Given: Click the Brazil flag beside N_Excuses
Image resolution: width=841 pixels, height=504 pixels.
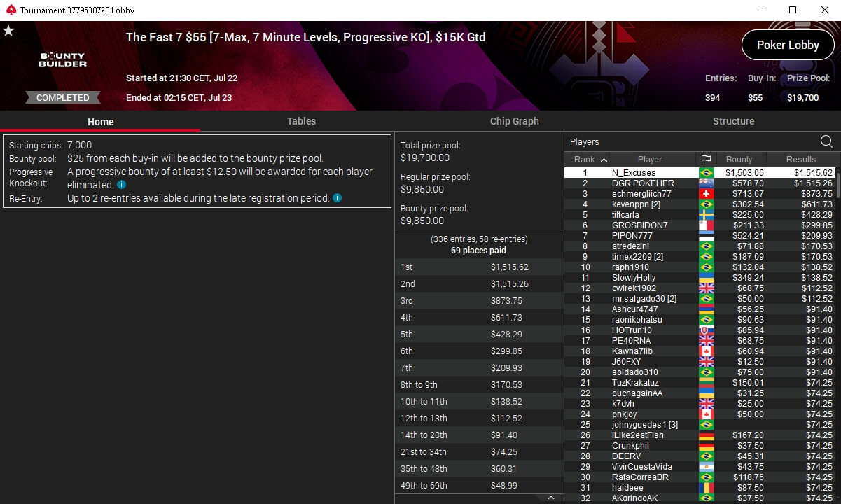Looking at the screenshot, I should pos(706,172).
